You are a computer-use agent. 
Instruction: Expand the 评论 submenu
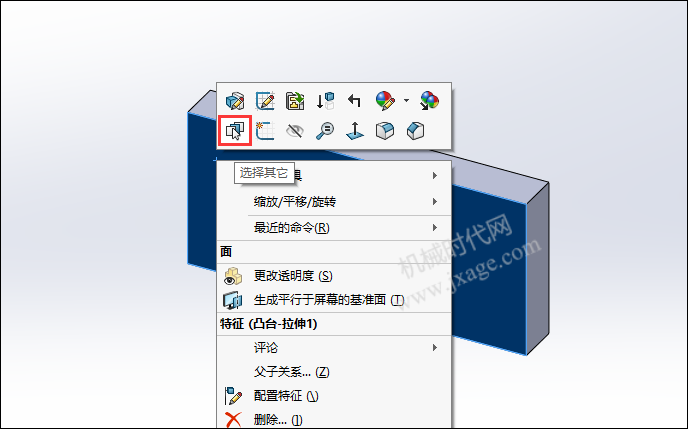(x=334, y=347)
